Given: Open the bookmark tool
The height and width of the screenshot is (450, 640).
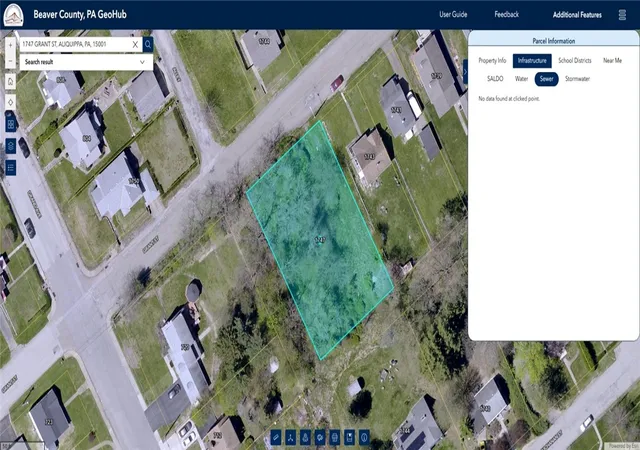Looking at the screenshot, I should pos(349,437).
